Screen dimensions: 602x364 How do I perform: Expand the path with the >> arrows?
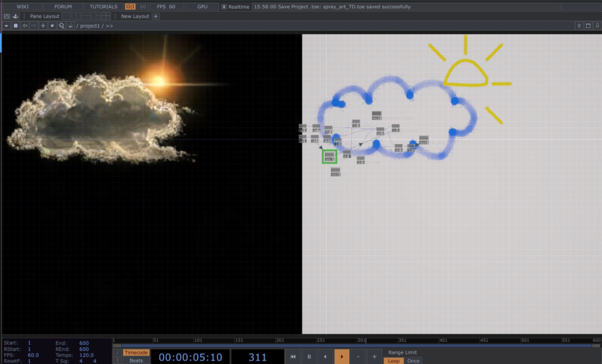[x=109, y=26]
